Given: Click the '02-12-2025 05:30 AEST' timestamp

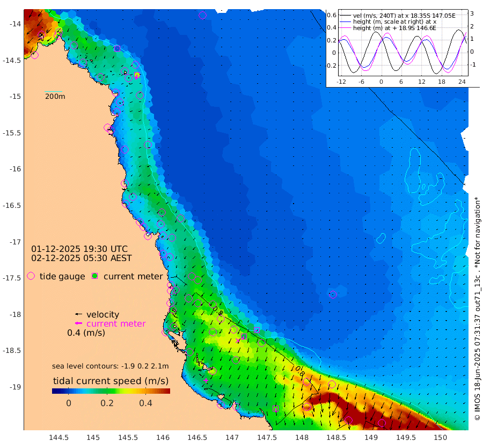Looking at the screenshot, I should [82, 258].
